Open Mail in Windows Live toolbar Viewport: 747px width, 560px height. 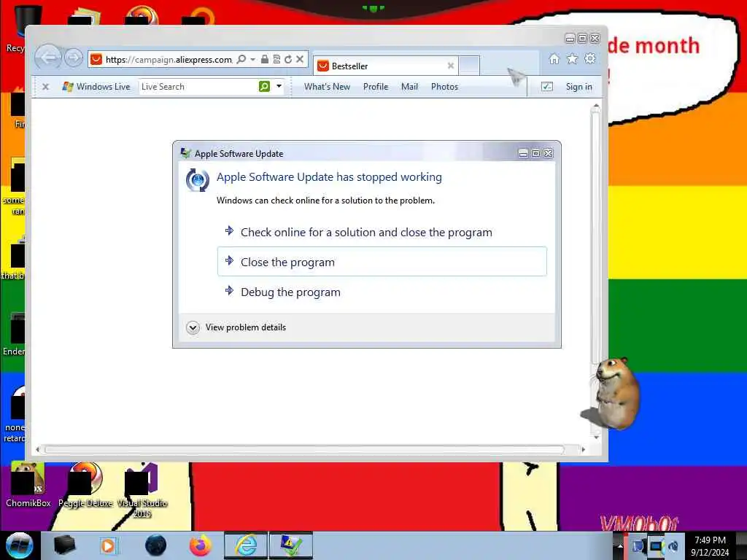tap(410, 87)
